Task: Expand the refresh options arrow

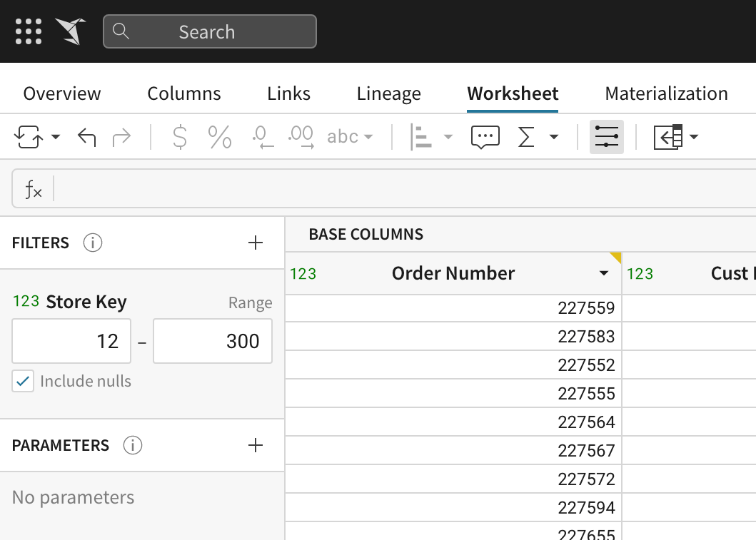Action: [56, 137]
